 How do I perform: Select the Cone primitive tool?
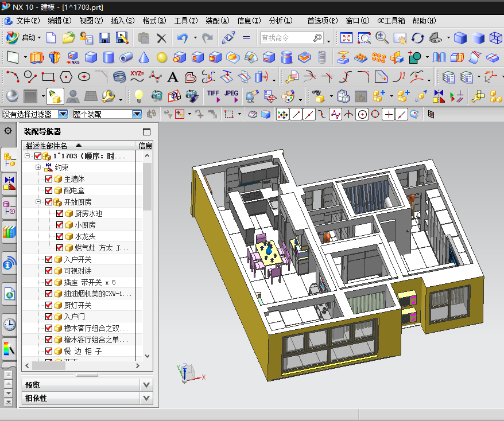click(144, 57)
